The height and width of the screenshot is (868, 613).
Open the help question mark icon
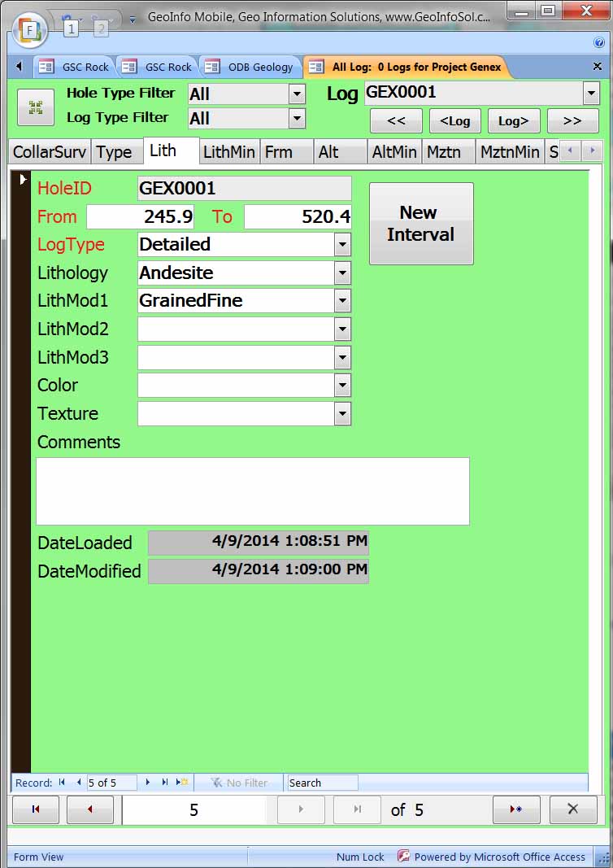599,42
